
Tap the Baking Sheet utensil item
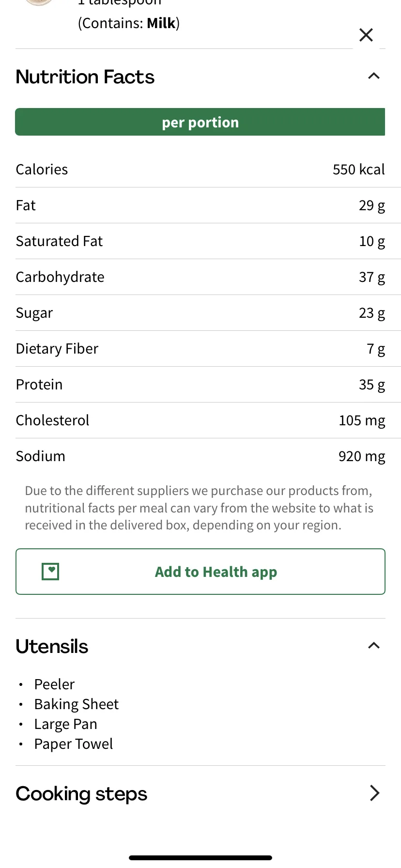pos(77,704)
